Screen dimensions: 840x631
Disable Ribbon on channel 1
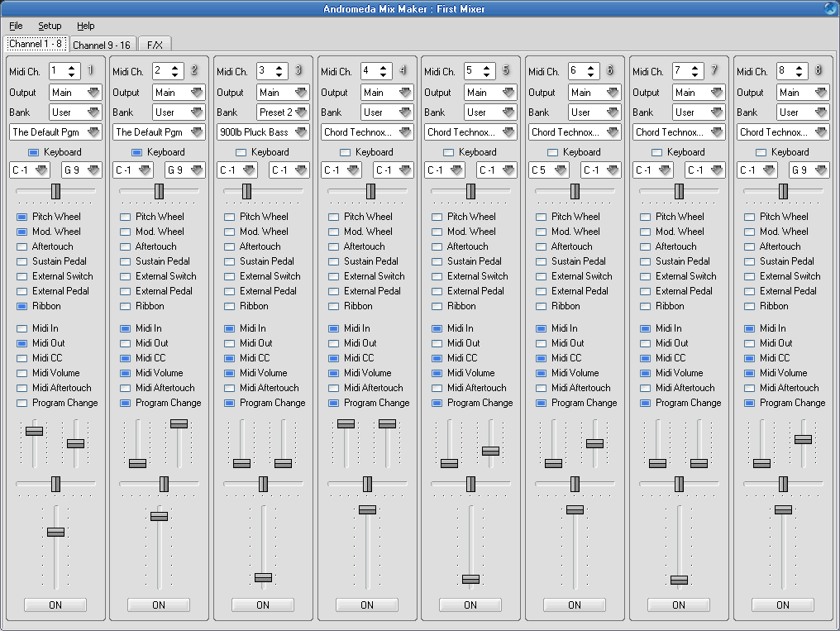pos(22,306)
